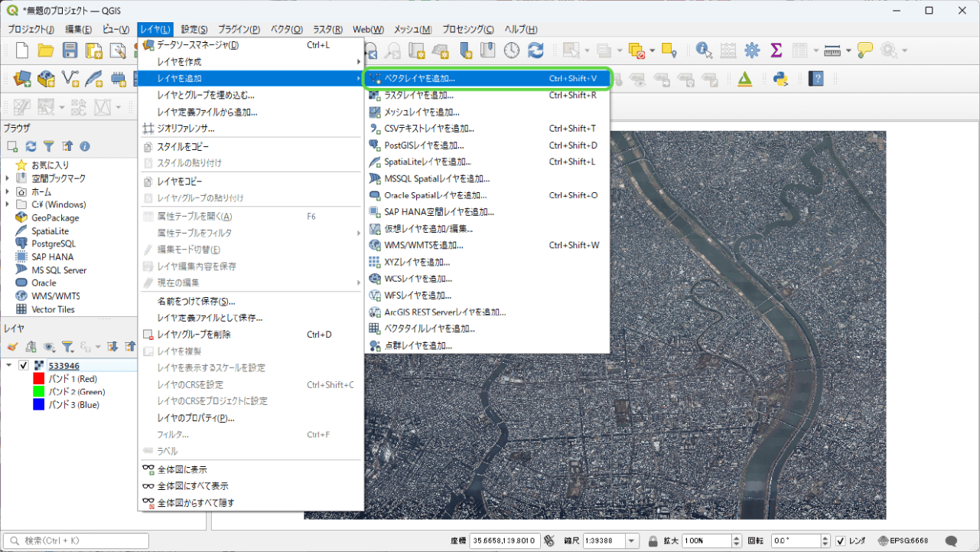980x552 pixels.
Task: Toggle the scale lock icon in status bar
Action: [653, 541]
